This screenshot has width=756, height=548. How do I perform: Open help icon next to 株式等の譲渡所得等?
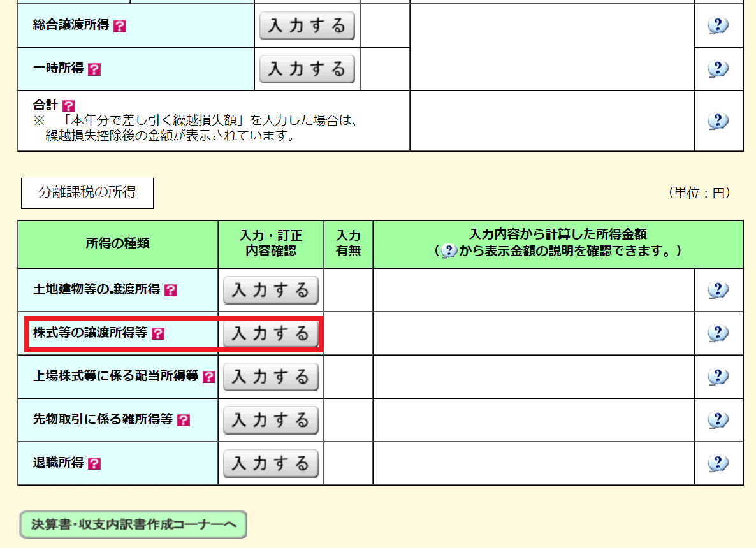(x=157, y=333)
